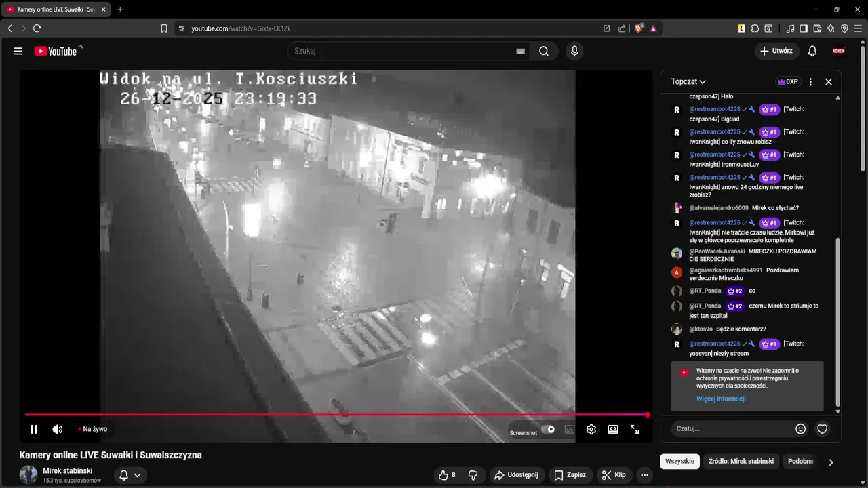The image size is (868, 488).
Task: Click the search magnifier button
Action: point(544,51)
